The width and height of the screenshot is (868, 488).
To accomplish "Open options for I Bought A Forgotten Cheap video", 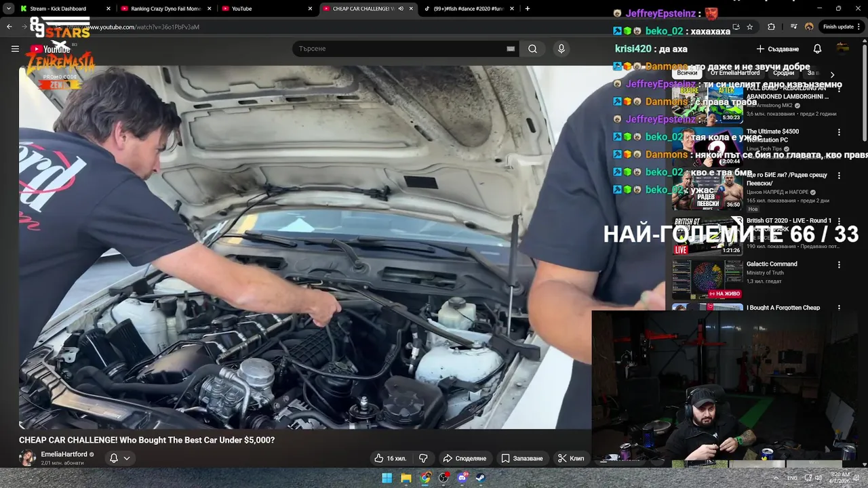I will tap(839, 308).
